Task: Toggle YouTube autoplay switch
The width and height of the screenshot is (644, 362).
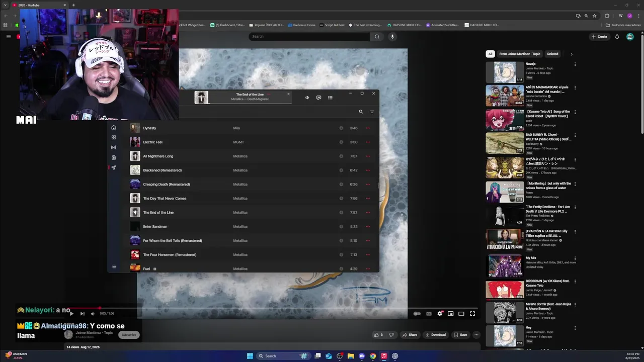Action: pyautogui.click(x=417, y=314)
